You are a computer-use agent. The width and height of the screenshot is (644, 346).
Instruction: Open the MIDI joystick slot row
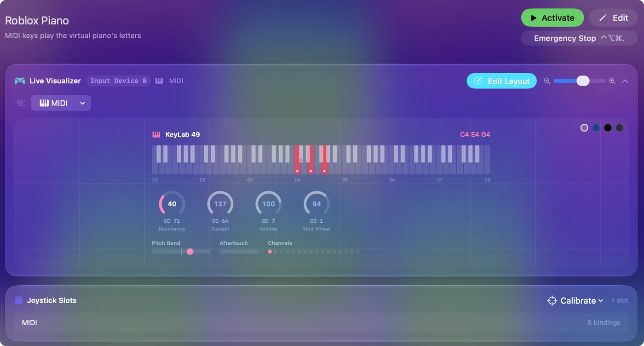point(321,323)
